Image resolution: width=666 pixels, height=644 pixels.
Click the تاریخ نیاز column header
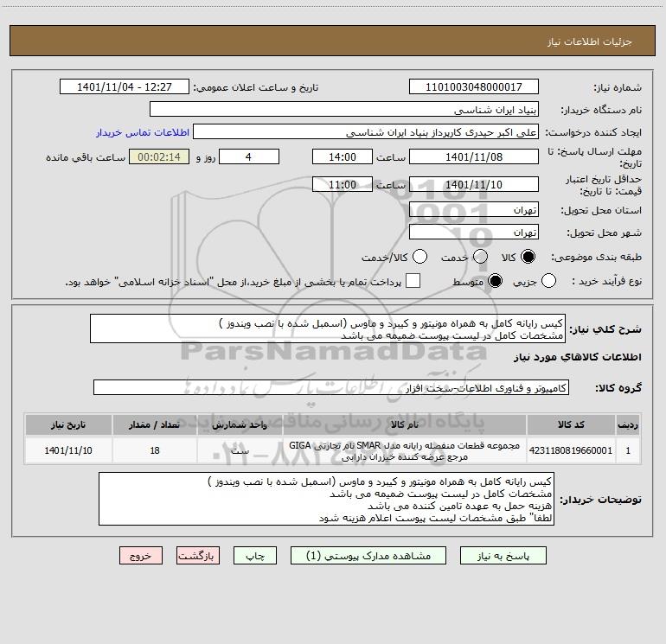(x=68, y=424)
